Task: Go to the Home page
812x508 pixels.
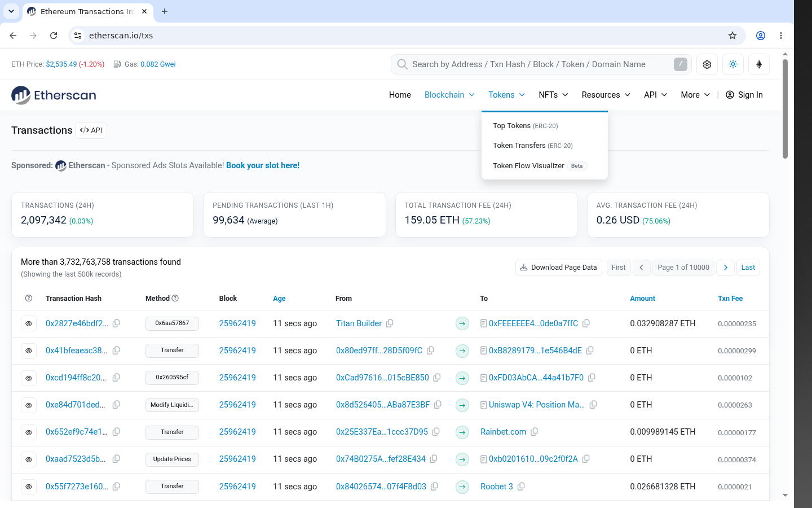Action: (x=400, y=95)
